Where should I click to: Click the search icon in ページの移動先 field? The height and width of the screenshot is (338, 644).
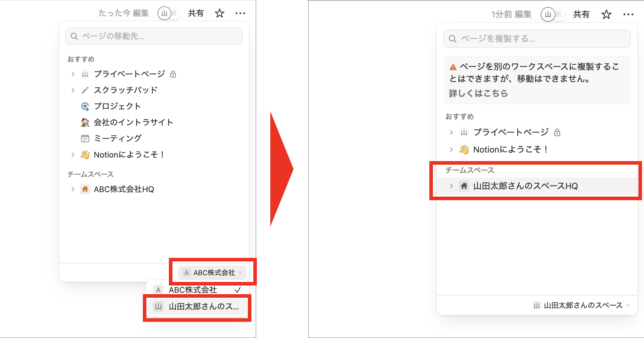tap(74, 36)
